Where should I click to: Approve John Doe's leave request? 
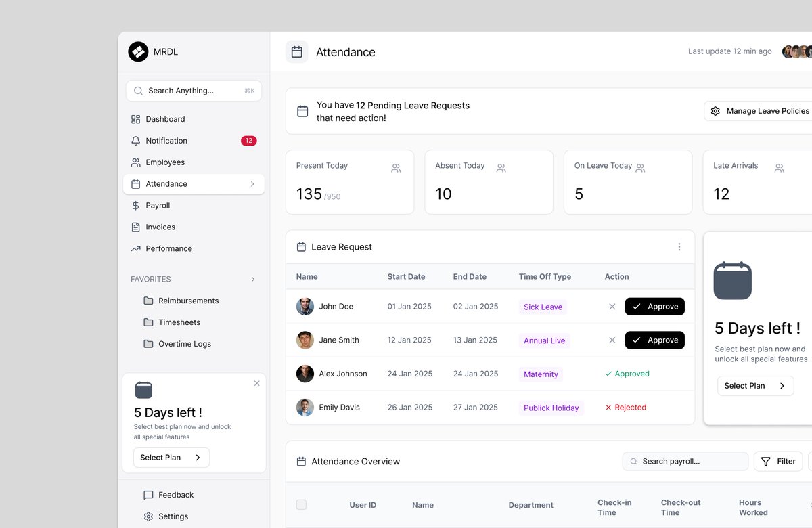(655, 307)
